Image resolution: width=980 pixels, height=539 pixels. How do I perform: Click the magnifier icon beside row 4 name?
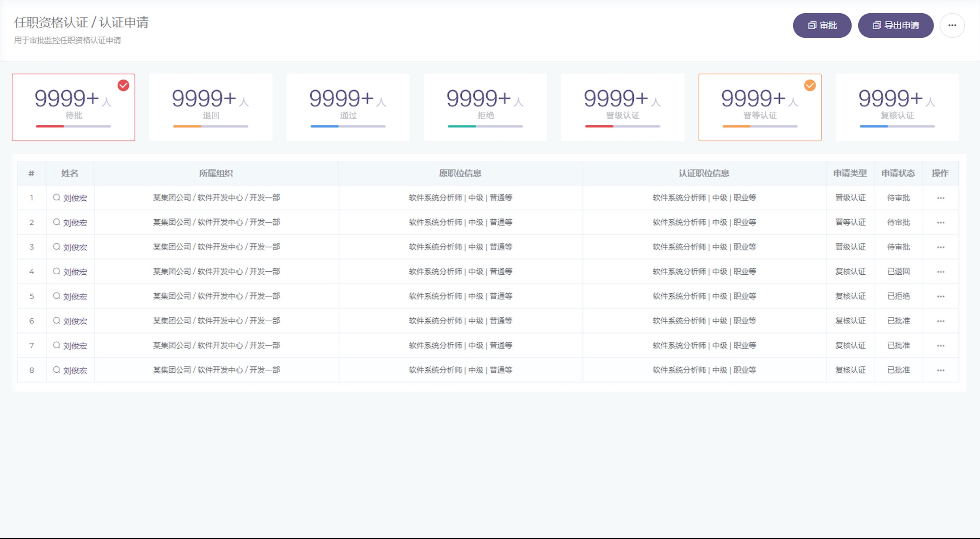point(56,271)
